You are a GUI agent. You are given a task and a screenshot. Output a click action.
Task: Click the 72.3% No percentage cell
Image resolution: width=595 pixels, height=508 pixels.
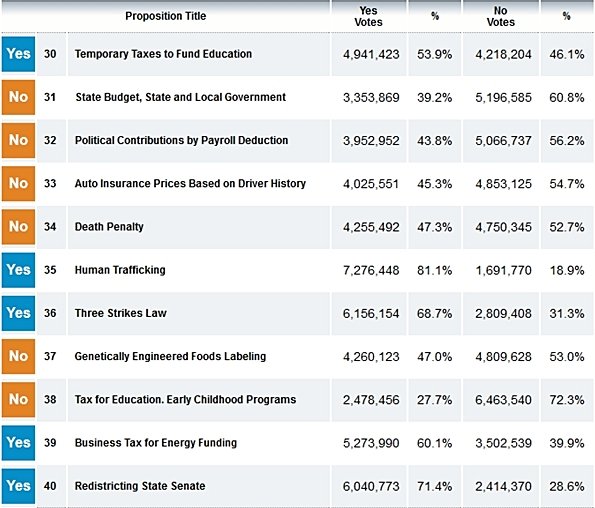pos(567,400)
